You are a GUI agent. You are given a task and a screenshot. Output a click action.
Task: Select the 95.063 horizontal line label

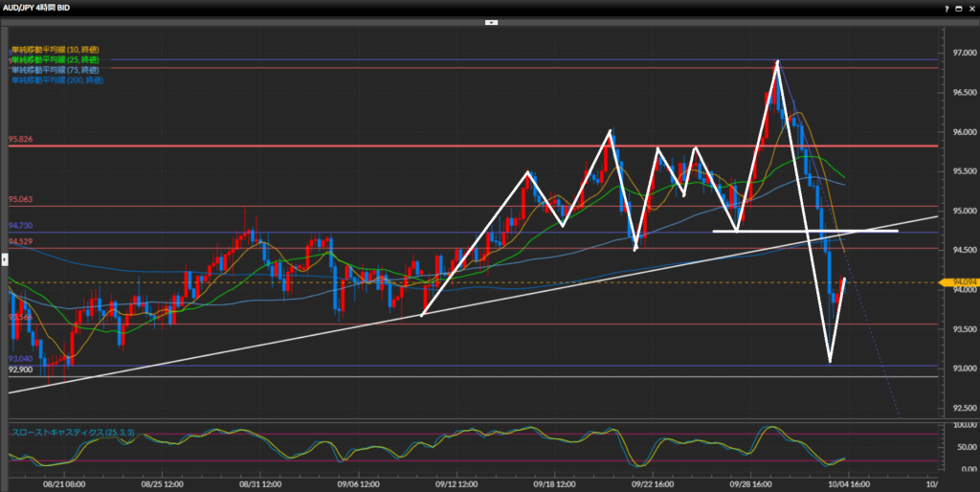click(x=21, y=200)
